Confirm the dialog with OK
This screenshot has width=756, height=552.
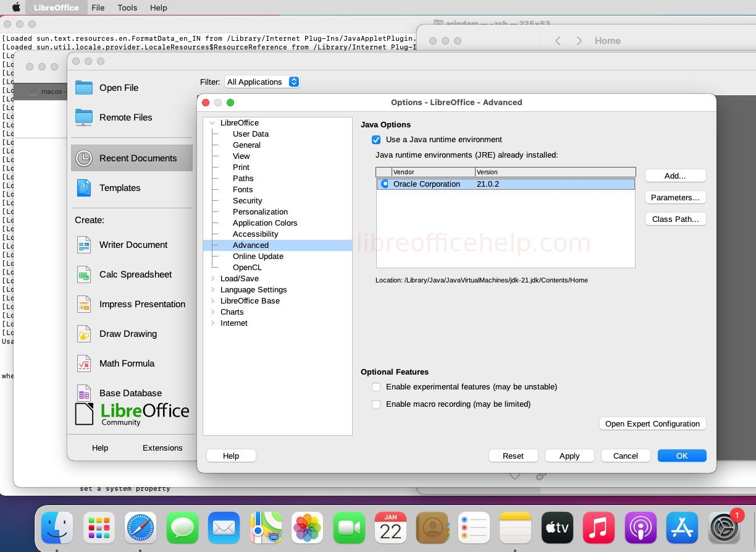click(682, 456)
